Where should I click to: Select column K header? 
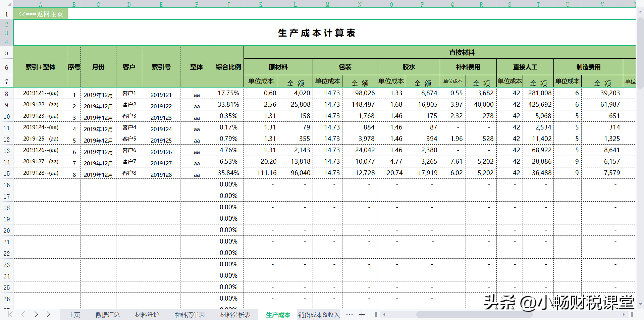point(261,4)
